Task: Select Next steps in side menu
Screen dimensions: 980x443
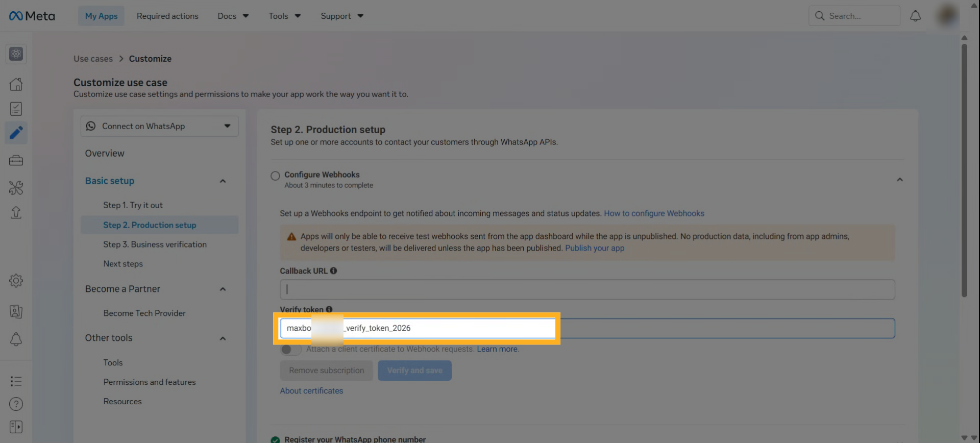Action: click(x=123, y=264)
